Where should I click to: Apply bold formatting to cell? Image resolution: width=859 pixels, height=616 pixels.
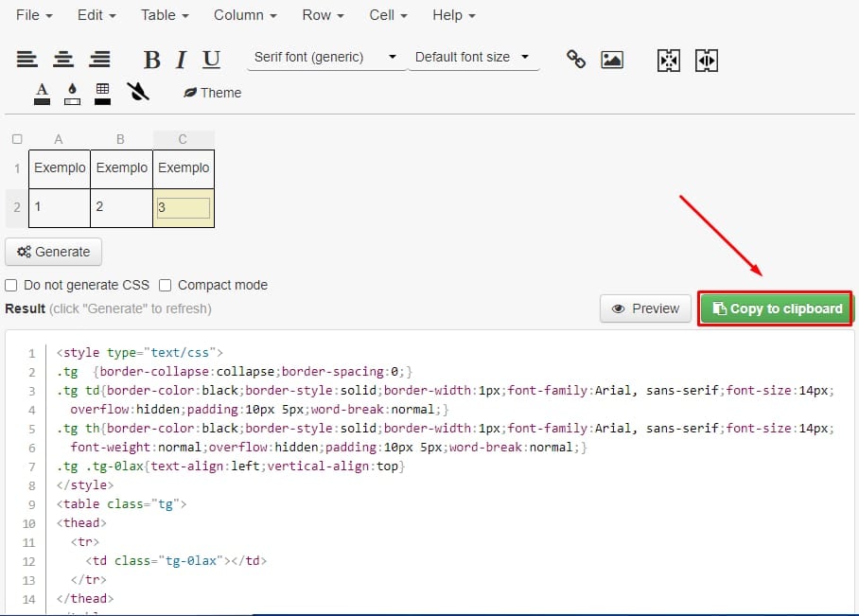(151, 60)
